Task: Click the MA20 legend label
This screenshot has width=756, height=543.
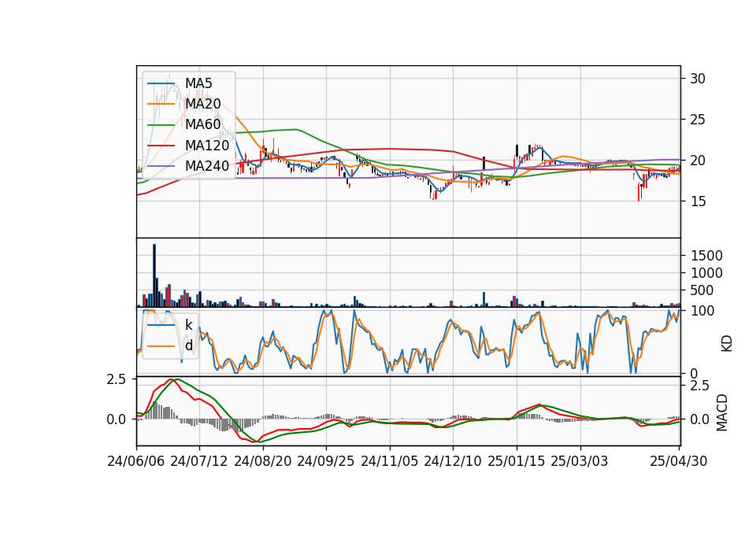Action: tap(202, 104)
